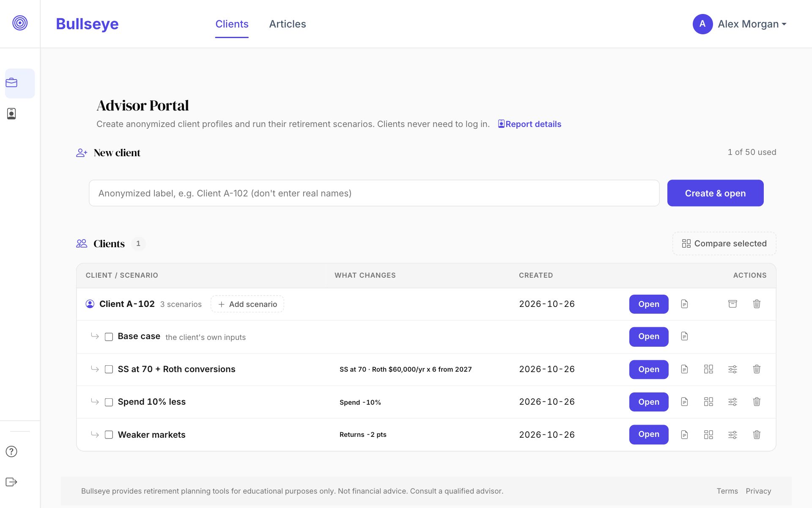Select the Weaker markets checkbox

click(x=109, y=435)
